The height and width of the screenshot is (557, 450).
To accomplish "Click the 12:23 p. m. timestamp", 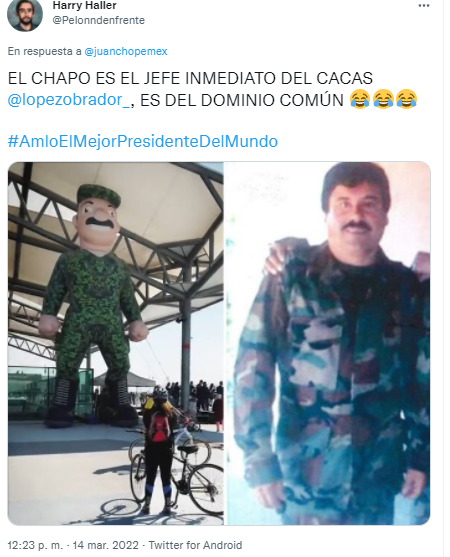I will coord(35,545).
